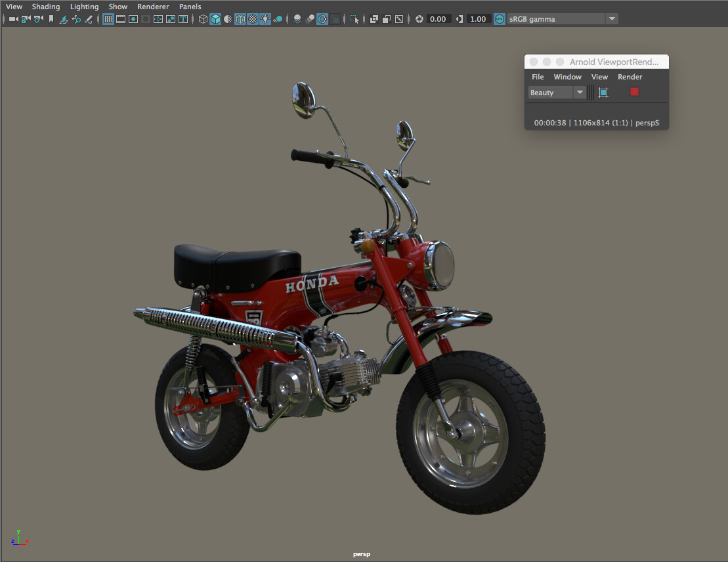
Task: Open the Renderer menu
Action: (x=153, y=6)
